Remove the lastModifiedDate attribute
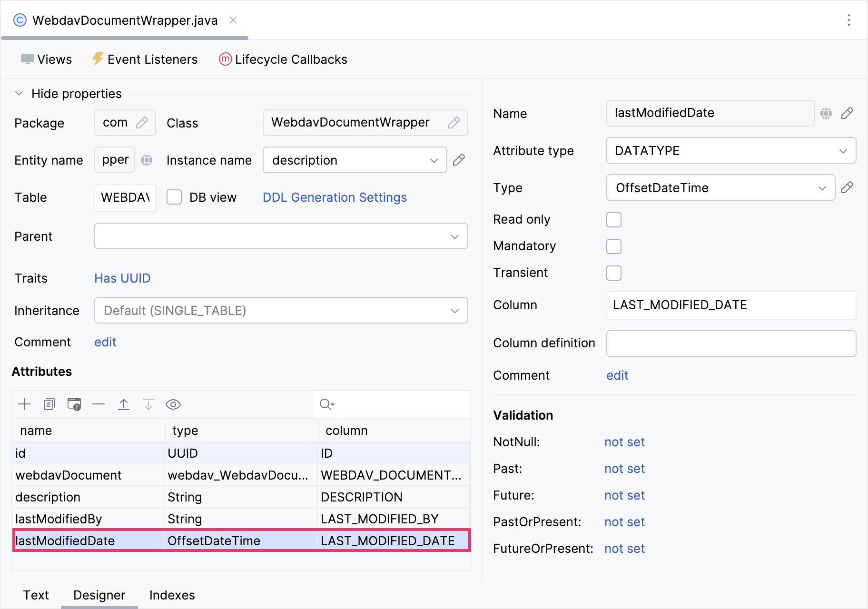This screenshot has height=609, width=868. 99,404
